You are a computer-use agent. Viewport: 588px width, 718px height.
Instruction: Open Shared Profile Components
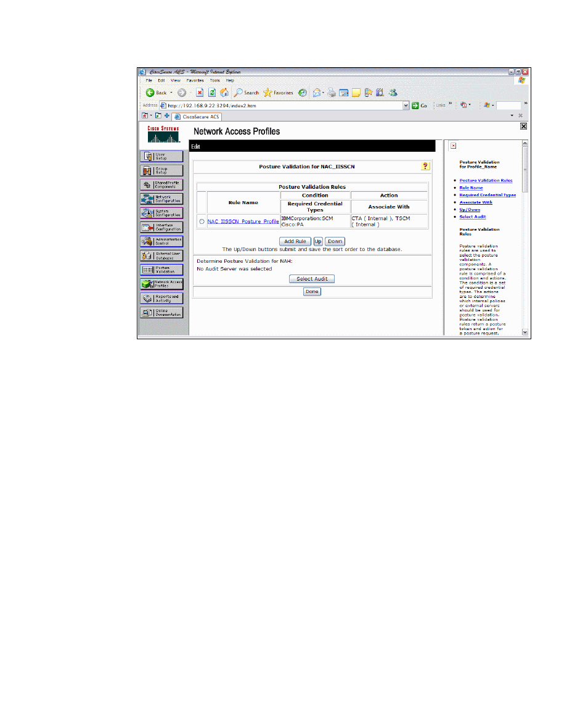pyautogui.click(x=161, y=184)
